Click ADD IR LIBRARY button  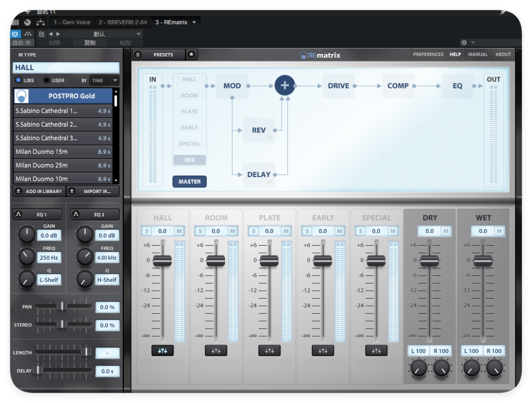[x=39, y=191]
